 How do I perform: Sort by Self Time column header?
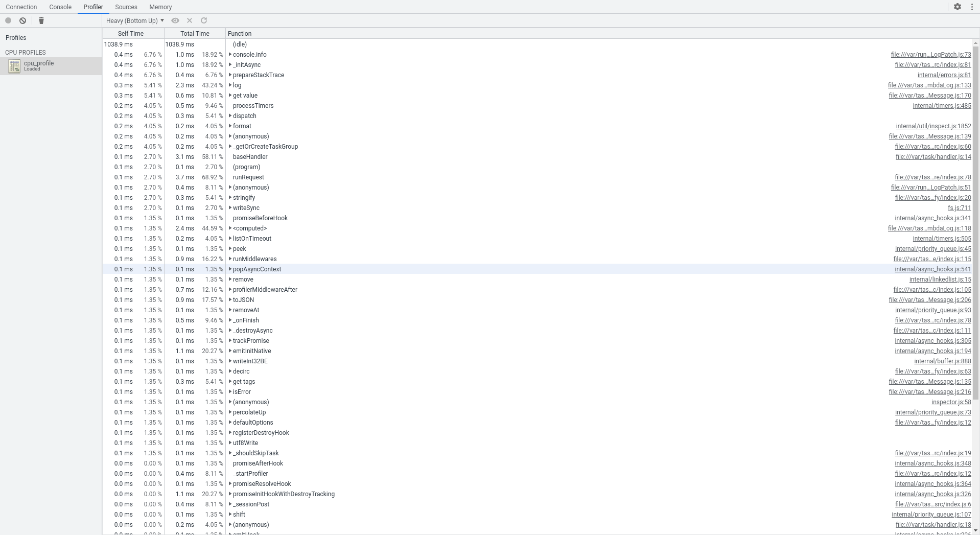tap(131, 33)
